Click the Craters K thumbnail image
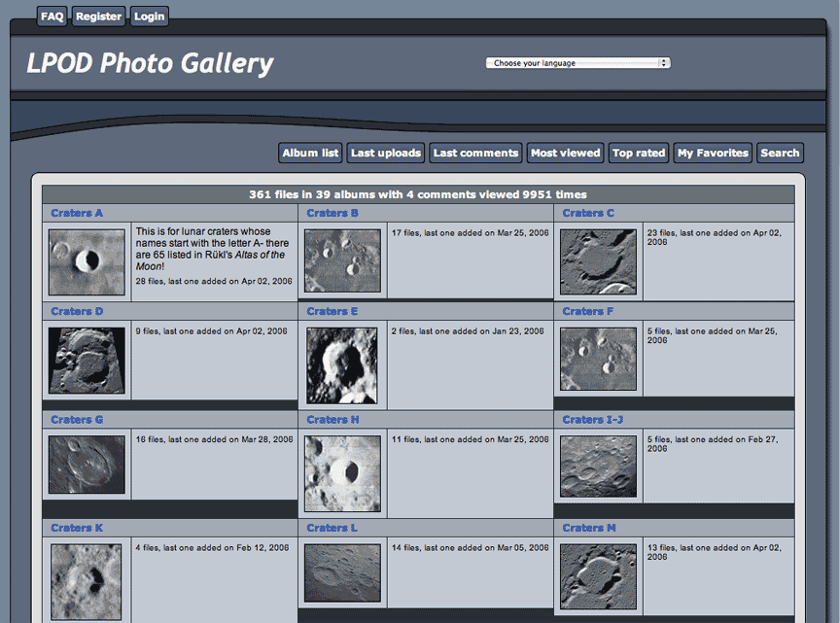This screenshot has width=840, height=623. point(87,581)
